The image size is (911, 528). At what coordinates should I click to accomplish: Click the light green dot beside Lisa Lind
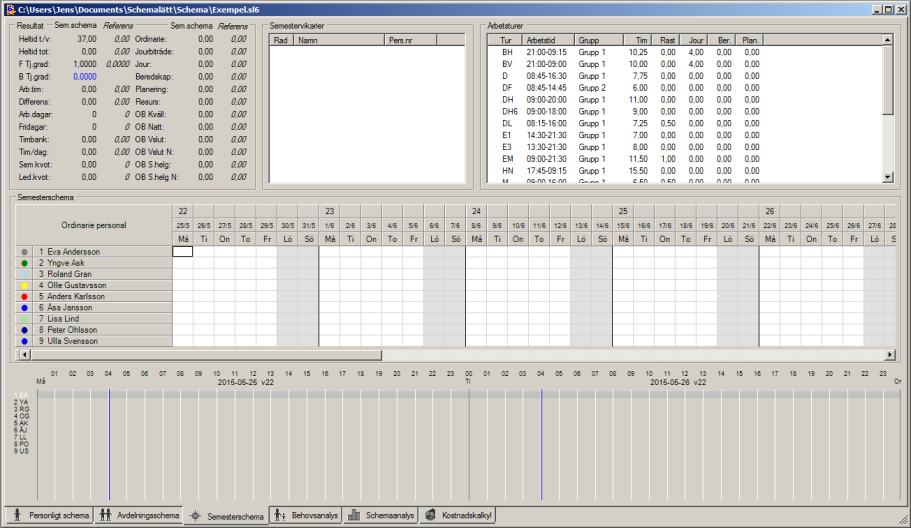point(24,319)
